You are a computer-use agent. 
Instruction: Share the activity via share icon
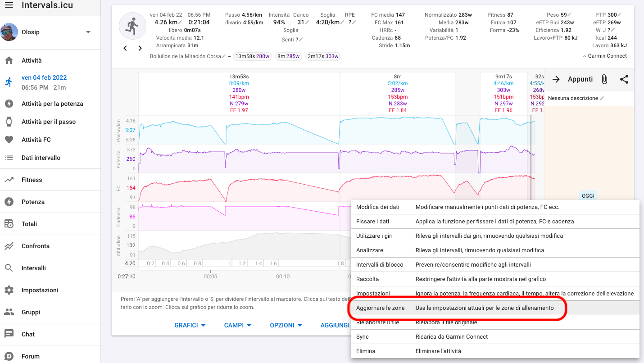coord(624,79)
